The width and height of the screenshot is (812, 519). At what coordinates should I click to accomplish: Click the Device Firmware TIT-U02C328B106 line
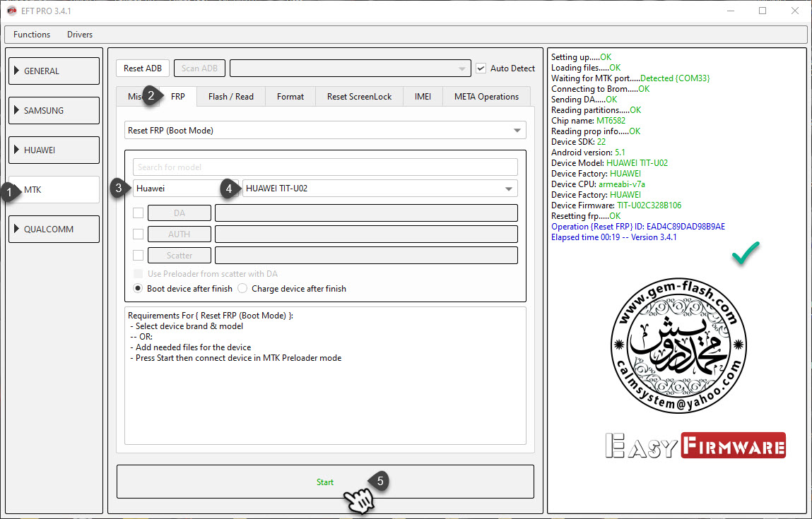[x=616, y=205]
